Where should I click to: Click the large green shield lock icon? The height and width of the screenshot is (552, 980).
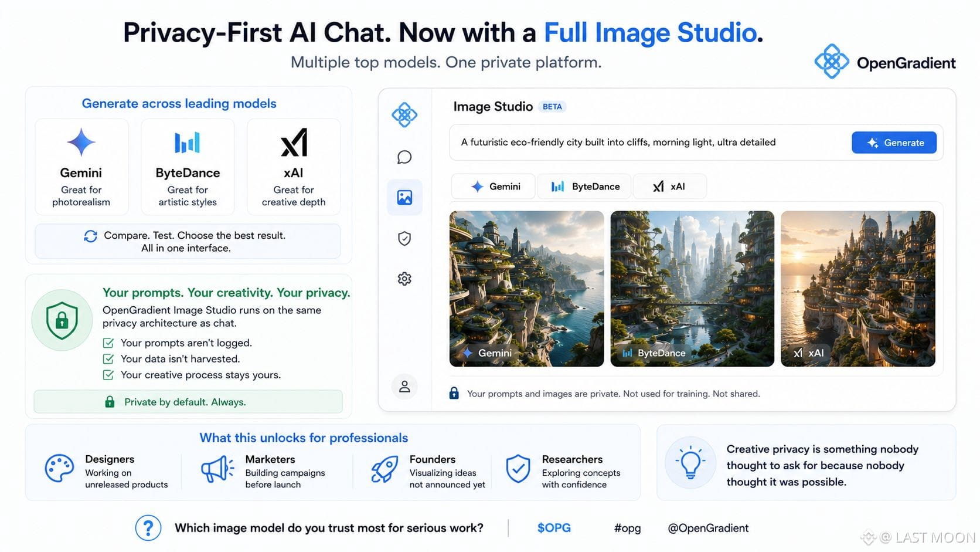62,320
